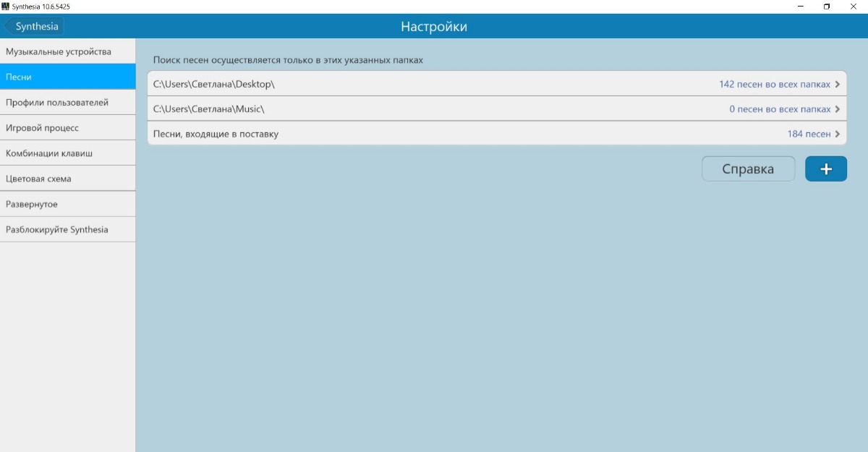The height and width of the screenshot is (452, 868).
Task: Click 0 песен во всех папках
Action: coord(780,109)
